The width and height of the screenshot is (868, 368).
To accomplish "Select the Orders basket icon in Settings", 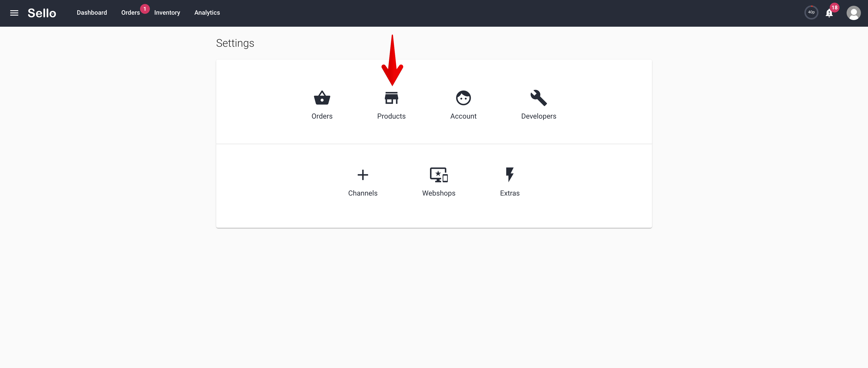I will [x=322, y=98].
